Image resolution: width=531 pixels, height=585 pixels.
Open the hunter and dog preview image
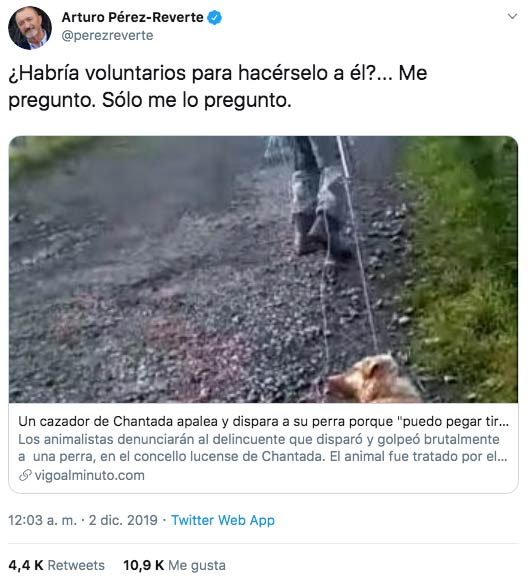[x=263, y=269]
